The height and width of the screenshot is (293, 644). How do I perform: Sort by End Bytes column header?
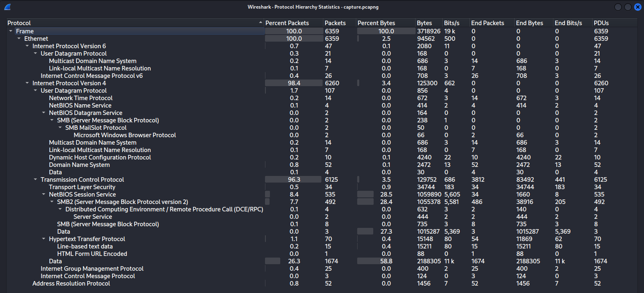coord(534,23)
